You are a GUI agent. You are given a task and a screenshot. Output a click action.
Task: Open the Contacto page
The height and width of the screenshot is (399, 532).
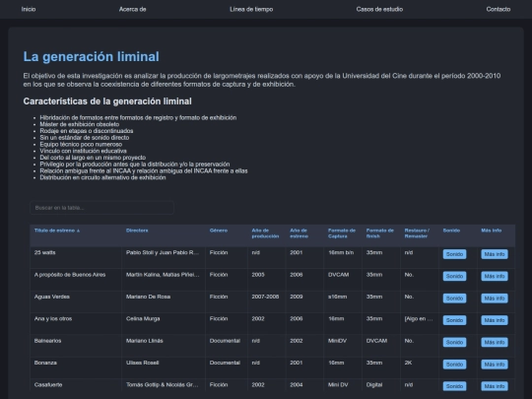[x=499, y=9]
